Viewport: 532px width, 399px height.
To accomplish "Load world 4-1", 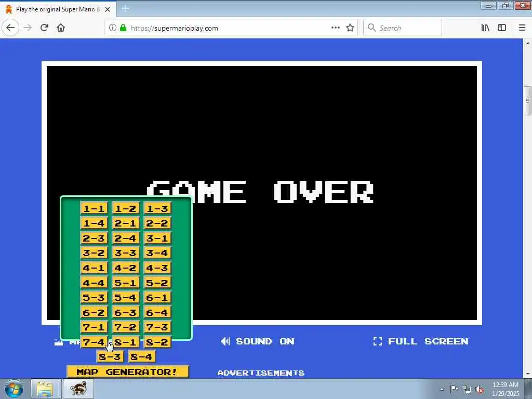I will tap(94, 268).
